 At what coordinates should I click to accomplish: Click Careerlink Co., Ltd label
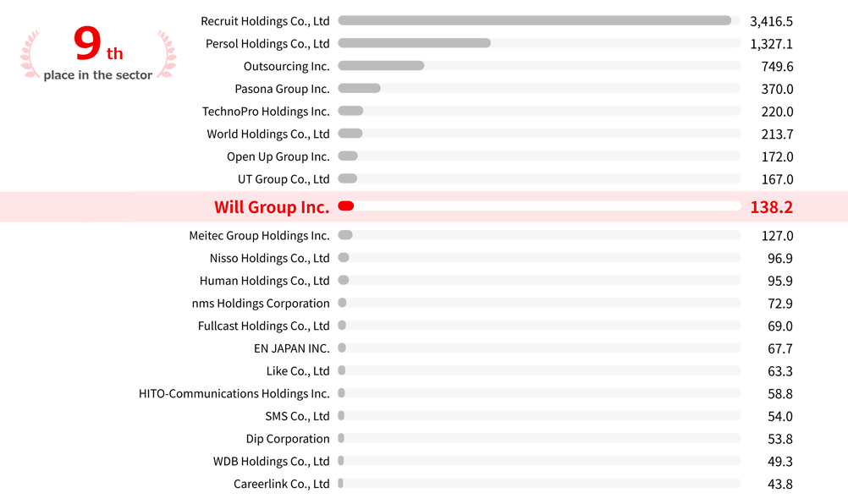[x=282, y=485]
